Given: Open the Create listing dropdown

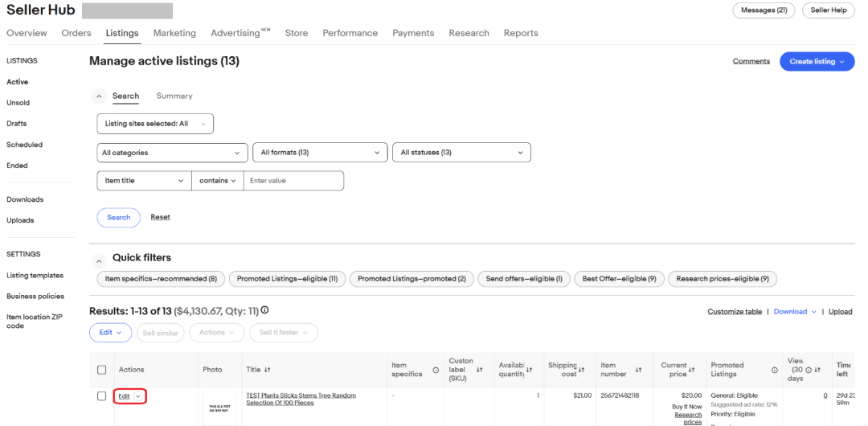Looking at the screenshot, I should point(817,62).
